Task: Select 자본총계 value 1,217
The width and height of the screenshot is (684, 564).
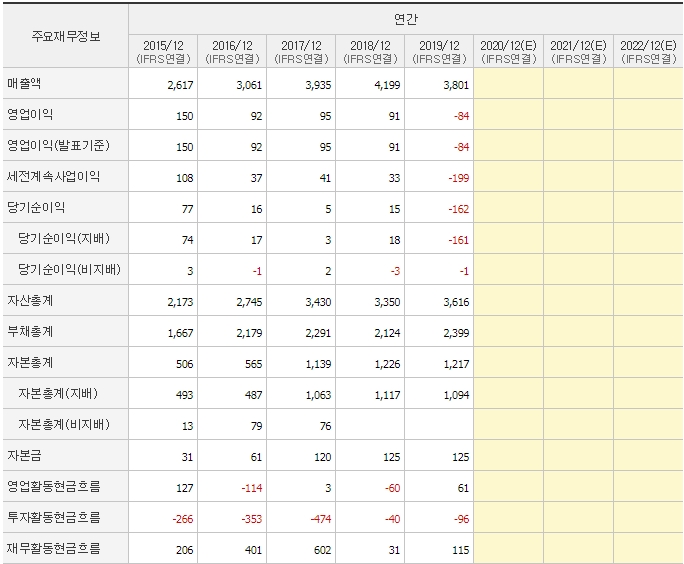Action: (x=456, y=364)
